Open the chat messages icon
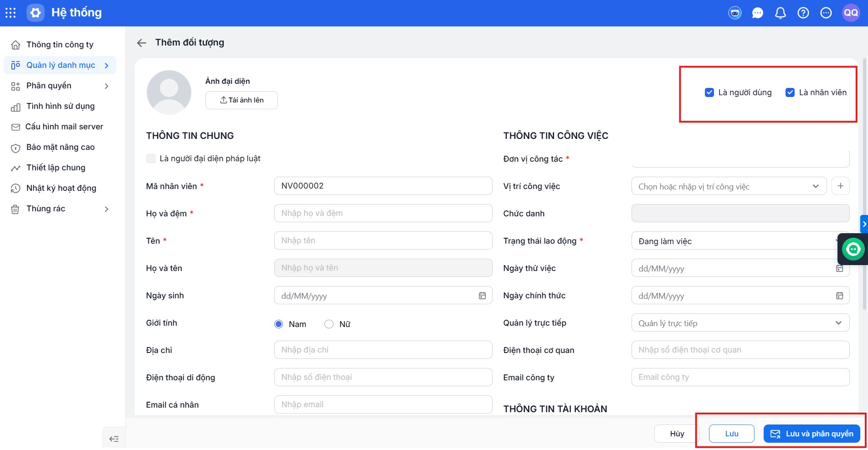This screenshot has height=450, width=868. (758, 13)
